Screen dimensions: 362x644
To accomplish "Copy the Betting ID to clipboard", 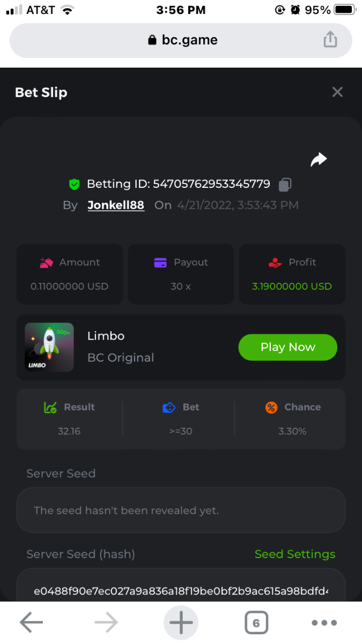I will point(285,185).
